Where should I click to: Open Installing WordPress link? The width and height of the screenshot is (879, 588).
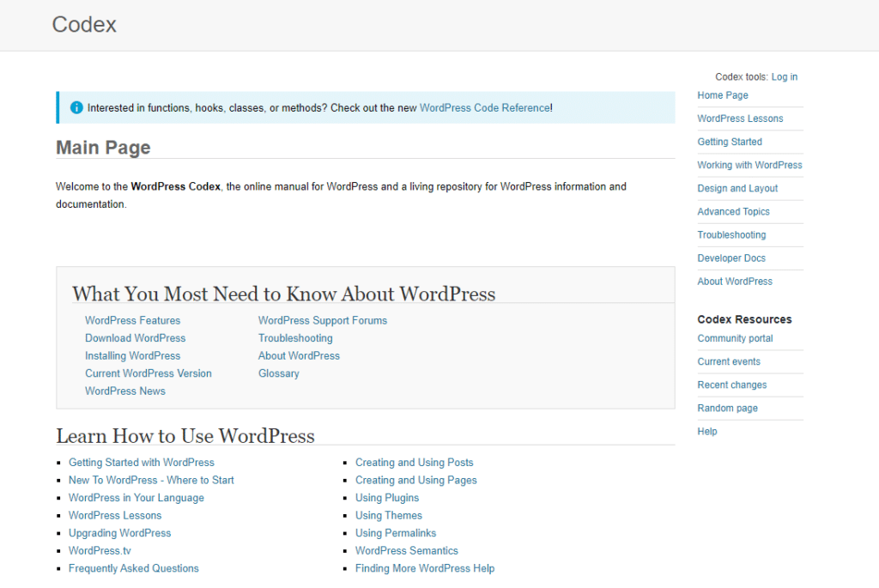132,356
